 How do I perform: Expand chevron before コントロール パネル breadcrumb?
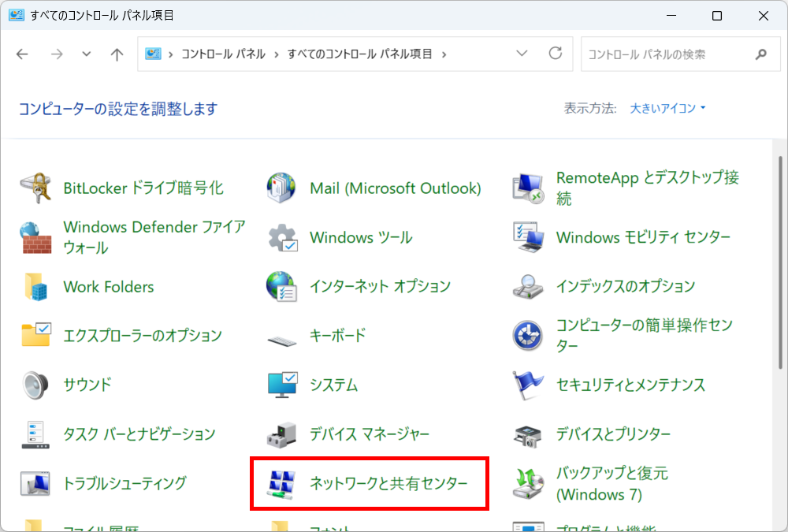click(171, 54)
